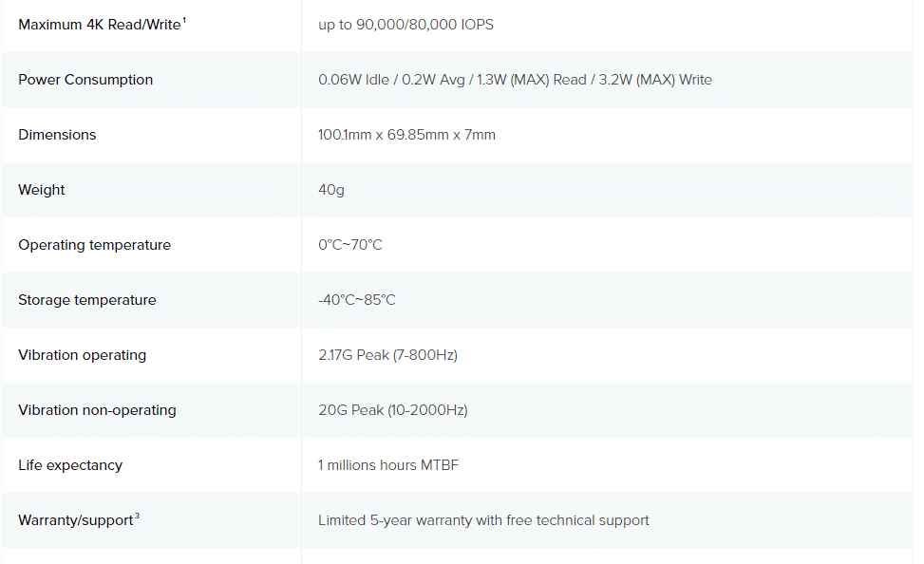Screen dimensions: 924x564
Task: Click the Limited 5-year warranty text
Action: 483,520
